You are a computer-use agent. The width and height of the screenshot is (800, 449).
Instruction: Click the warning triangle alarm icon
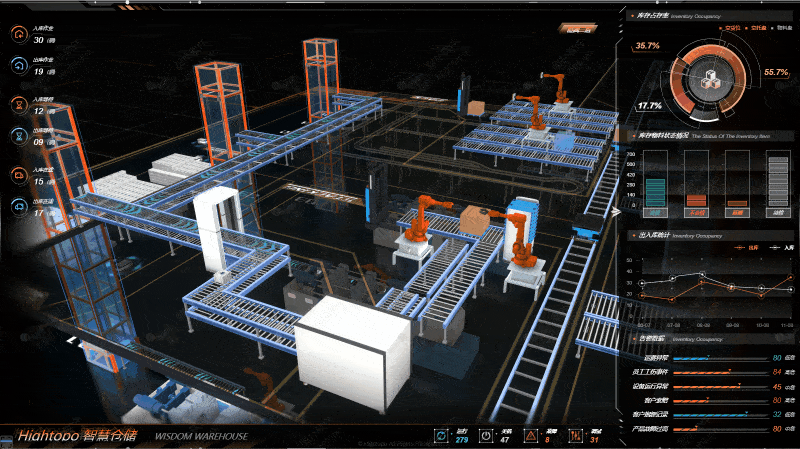coord(531,436)
